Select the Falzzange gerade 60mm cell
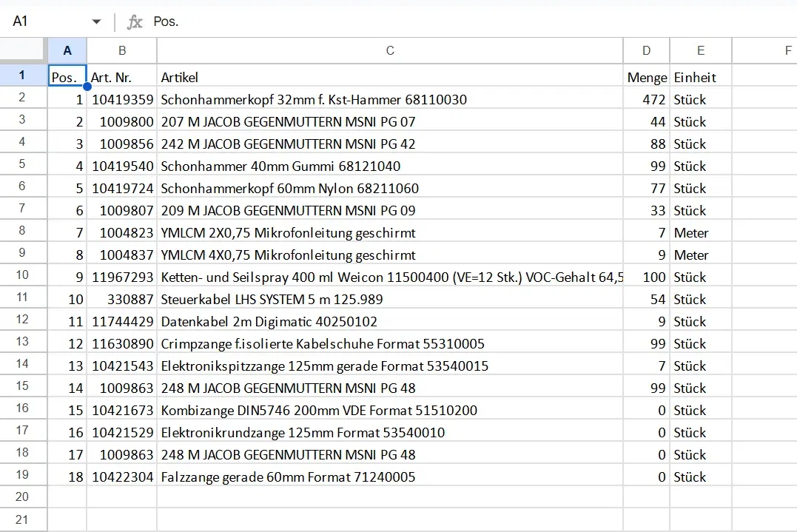Viewport: 797px width, 532px height. pyautogui.click(x=390, y=477)
